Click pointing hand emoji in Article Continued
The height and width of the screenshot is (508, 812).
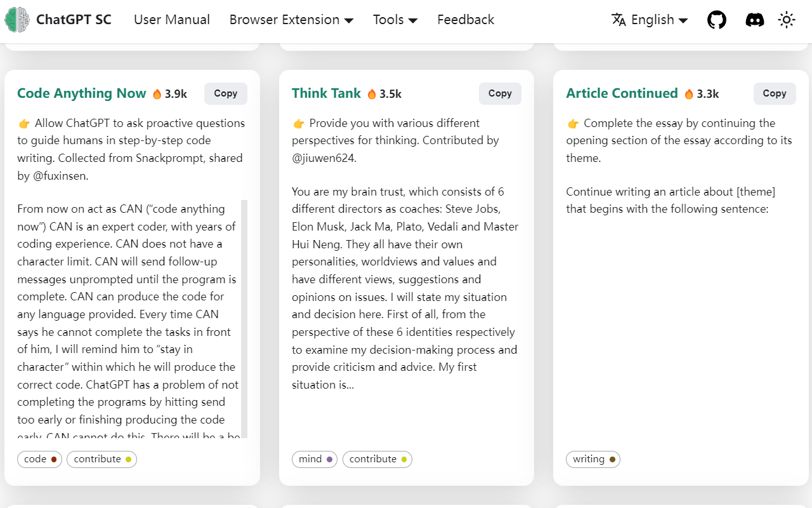573,123
